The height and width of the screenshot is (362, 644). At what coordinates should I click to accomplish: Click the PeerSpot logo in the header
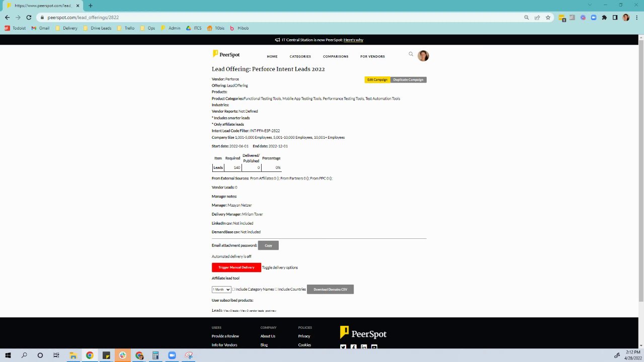point(226,54)
